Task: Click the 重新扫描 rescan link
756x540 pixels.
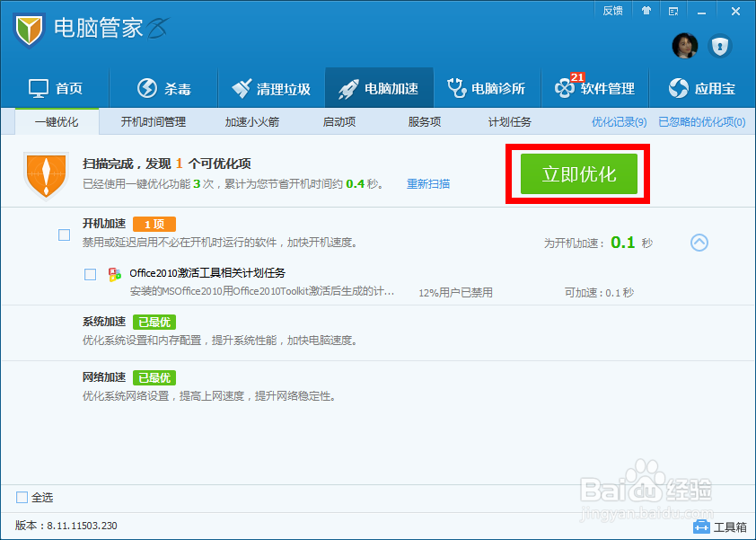Action: (428, 184)
